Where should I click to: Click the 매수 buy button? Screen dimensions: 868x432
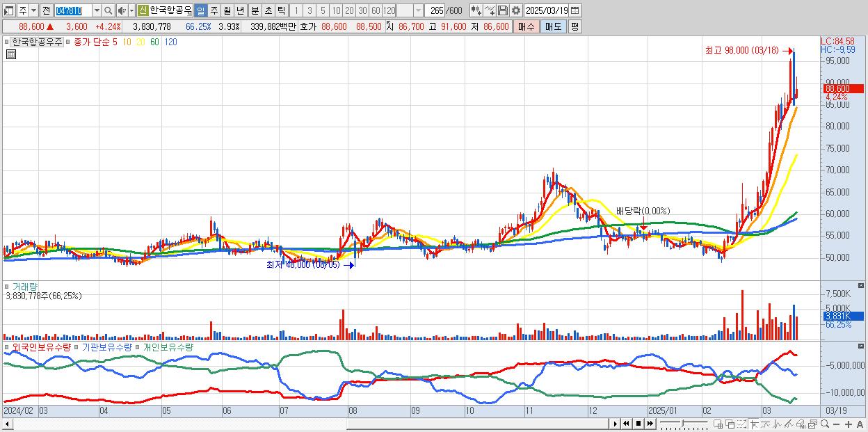tap(527, 26)
